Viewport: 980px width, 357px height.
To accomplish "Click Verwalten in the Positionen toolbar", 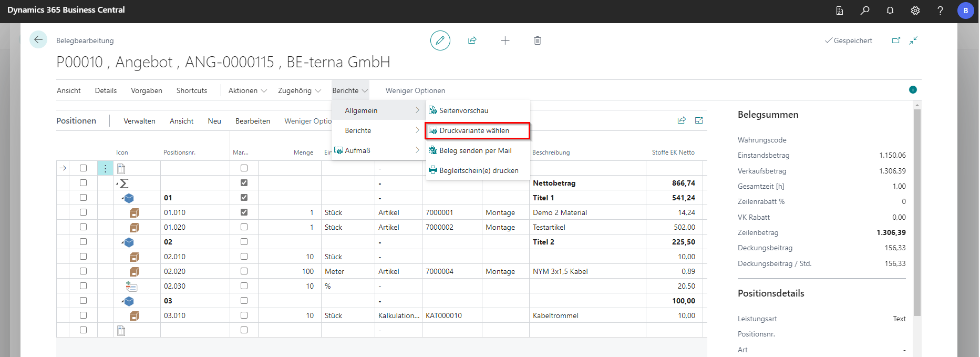I will click(139, 121).
